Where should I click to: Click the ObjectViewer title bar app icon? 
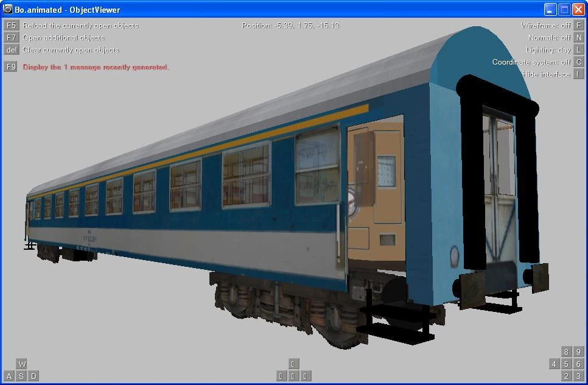[x=7, y=9]
